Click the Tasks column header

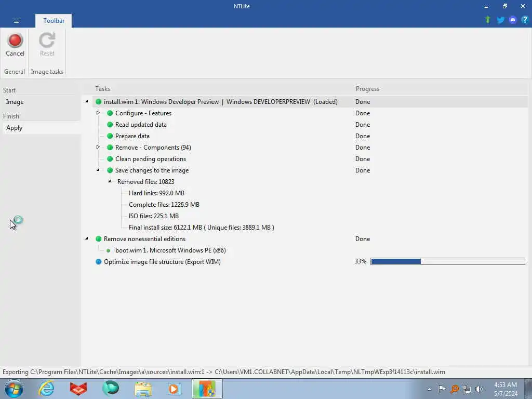click(102, 88)
